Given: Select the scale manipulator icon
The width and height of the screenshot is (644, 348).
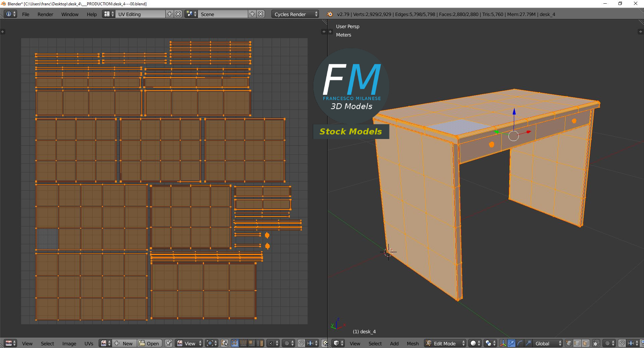Looking at the screenshot, I should (x=528, y=343).
